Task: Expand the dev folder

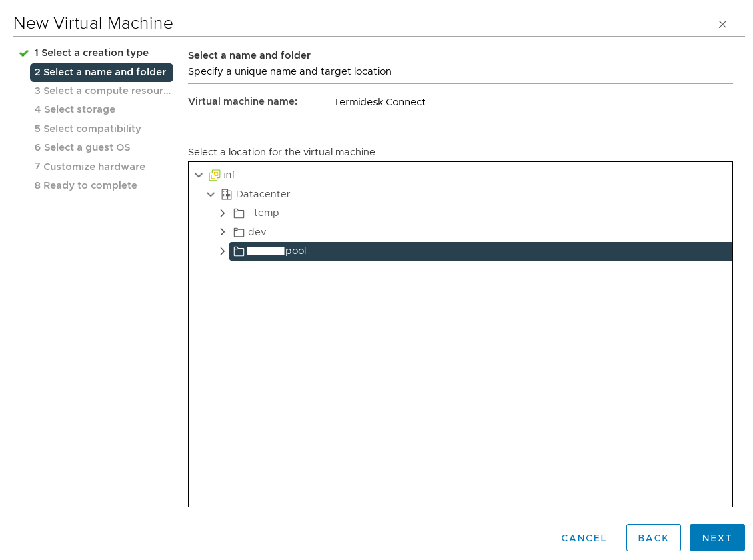Action: point(223,232)
